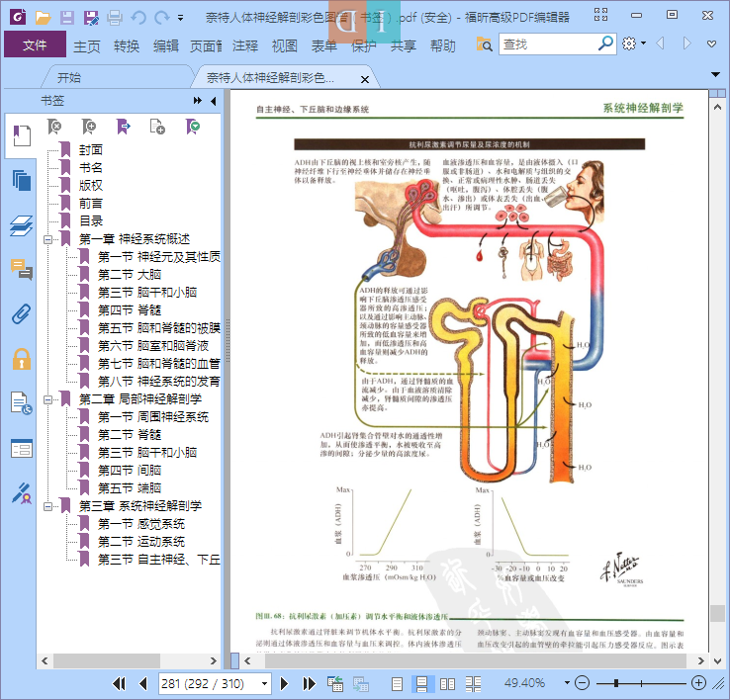Select the 目录 bookmark

(x=91, y=221)
